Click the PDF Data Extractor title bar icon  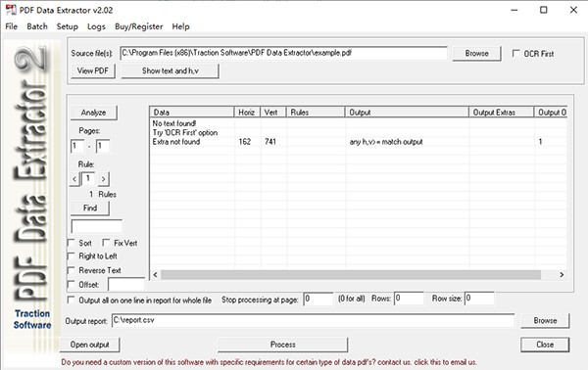[x=11, y=10]
